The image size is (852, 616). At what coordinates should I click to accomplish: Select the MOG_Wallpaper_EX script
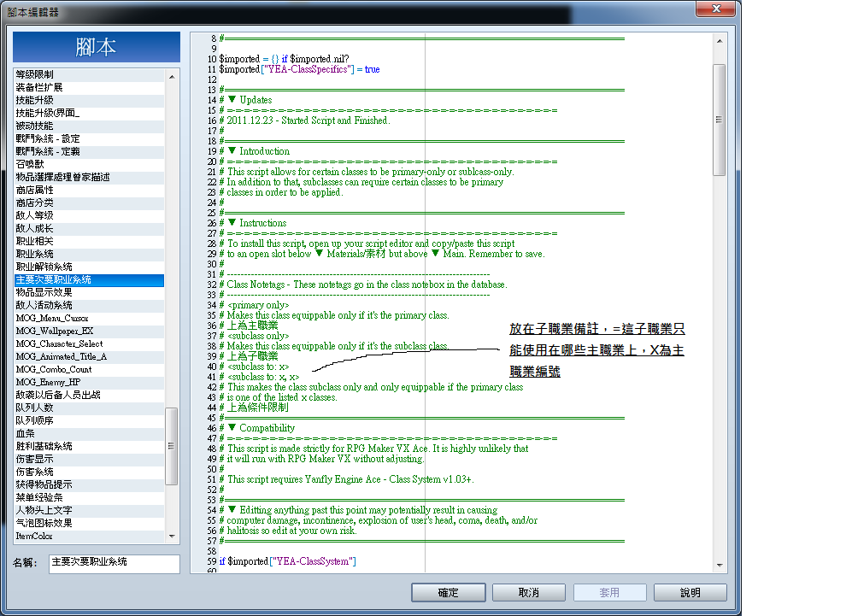(89, 331)
